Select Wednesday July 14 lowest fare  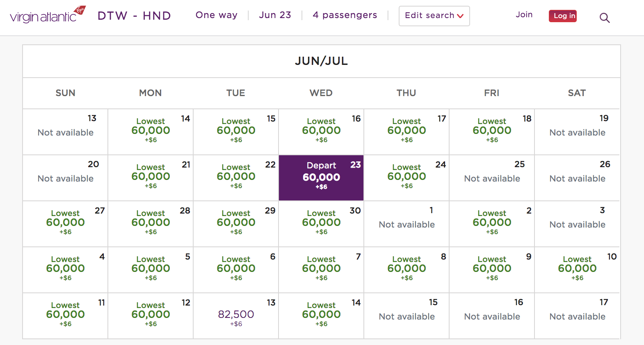[321, 315]
